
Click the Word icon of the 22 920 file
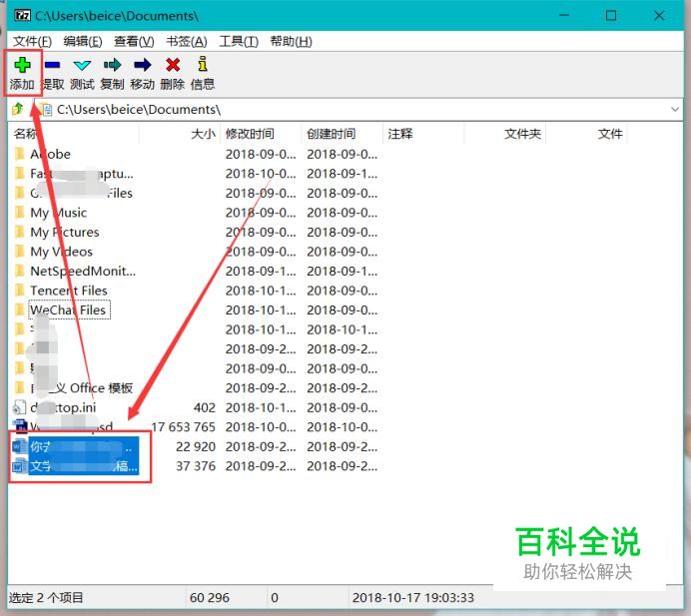click(x=20, y=446)
